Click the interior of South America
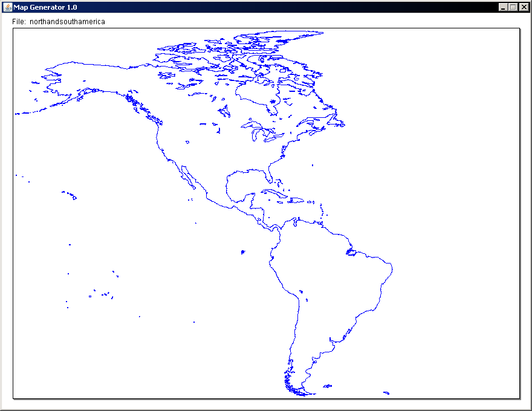 coord(326,284)
